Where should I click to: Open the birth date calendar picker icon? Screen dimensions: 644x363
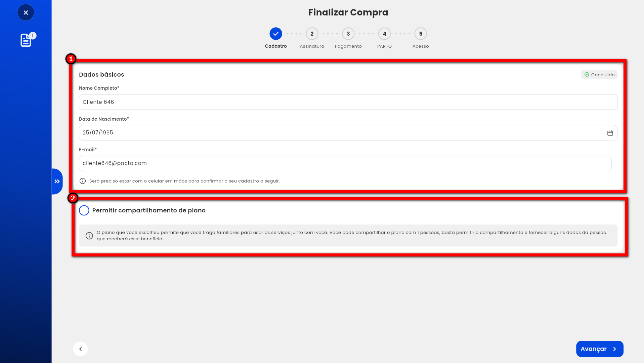click(x=610, y=133)
